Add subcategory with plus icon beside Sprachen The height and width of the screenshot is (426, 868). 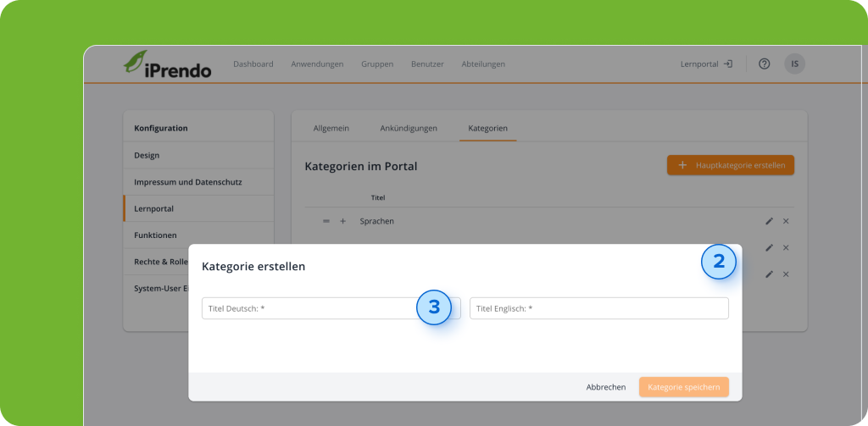pyautogui.click(x=343, y=221)
